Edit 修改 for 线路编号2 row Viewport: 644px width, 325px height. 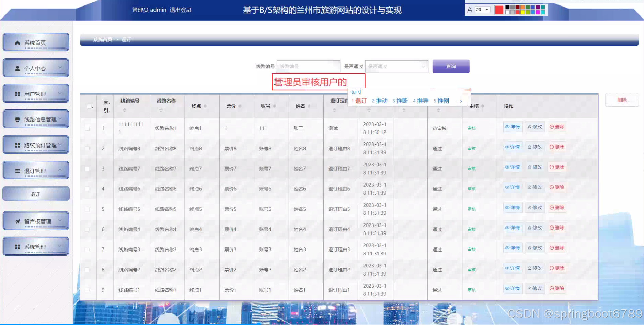pyautogui.click(x=535, y=268)
